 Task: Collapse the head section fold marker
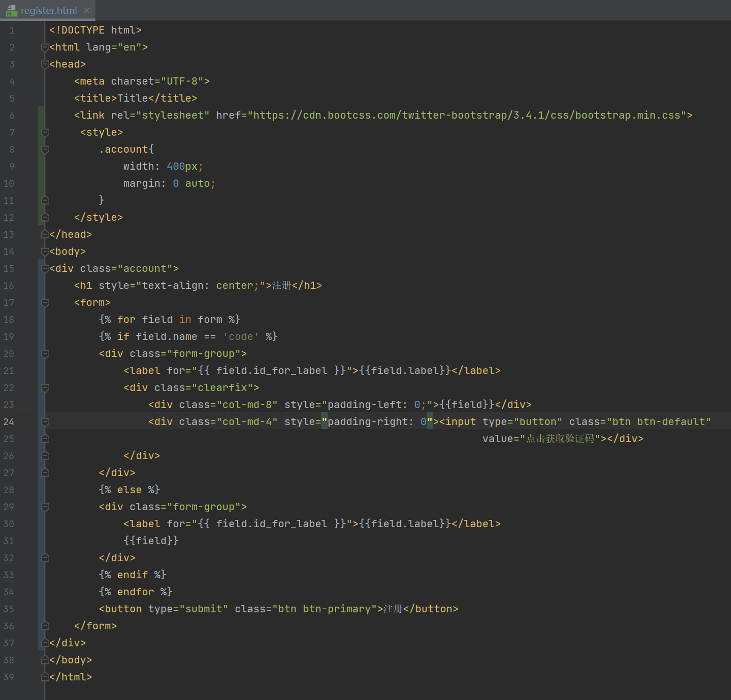[x=45, y=64]
